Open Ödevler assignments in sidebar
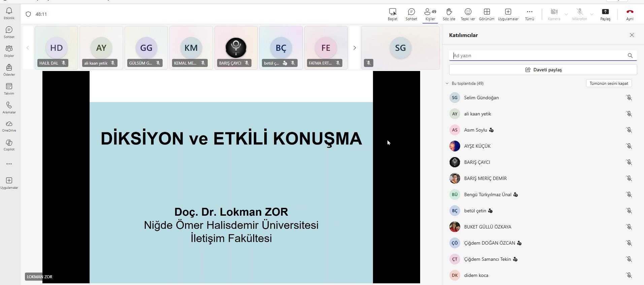644x285 pixels. [9, 70]
